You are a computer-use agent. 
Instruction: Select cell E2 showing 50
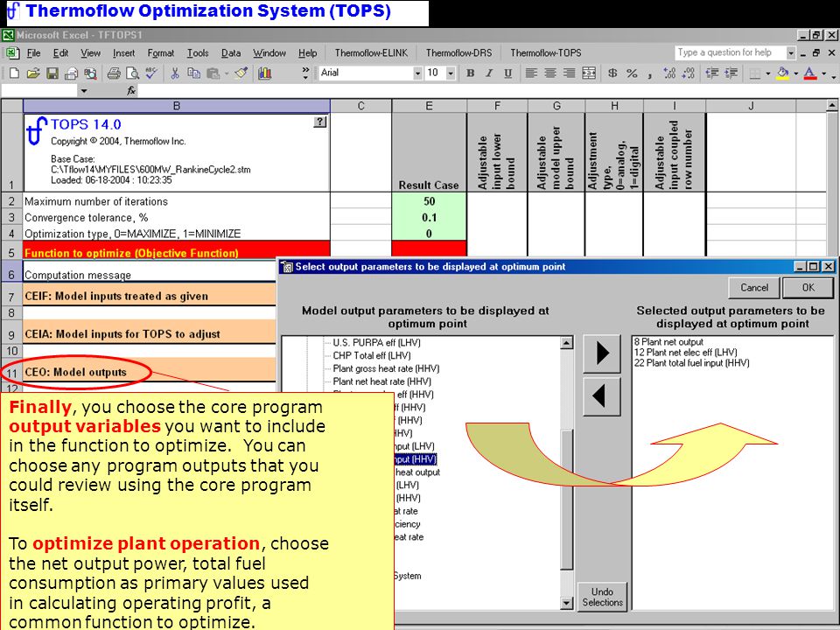(x=429, y=201)
